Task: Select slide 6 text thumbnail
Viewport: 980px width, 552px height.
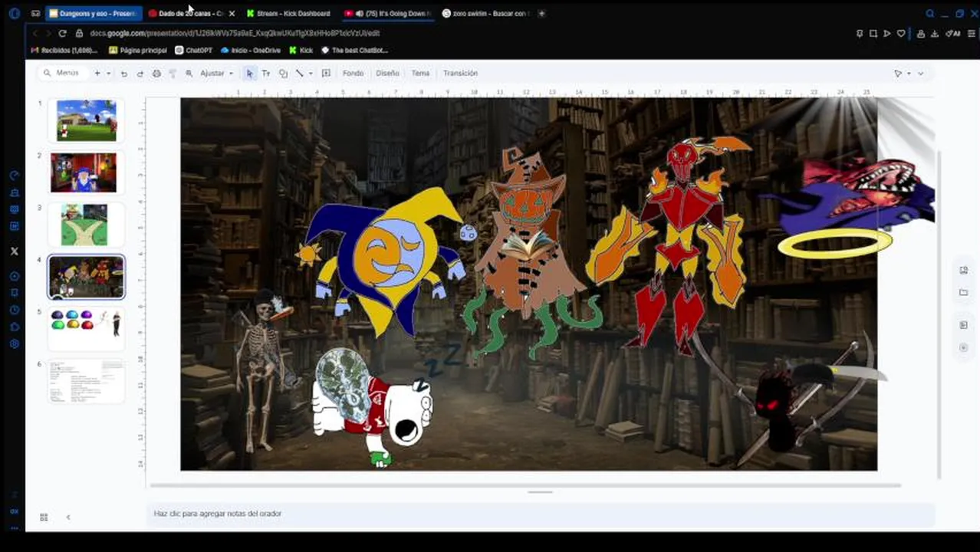Action: [x=87, y=380]
